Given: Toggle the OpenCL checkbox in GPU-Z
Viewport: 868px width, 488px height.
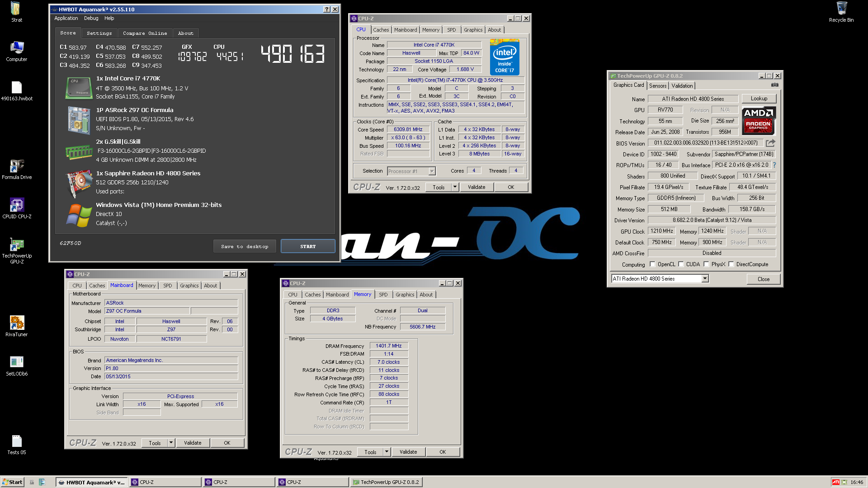Looking at the screenshot, I should coord(652,264).
